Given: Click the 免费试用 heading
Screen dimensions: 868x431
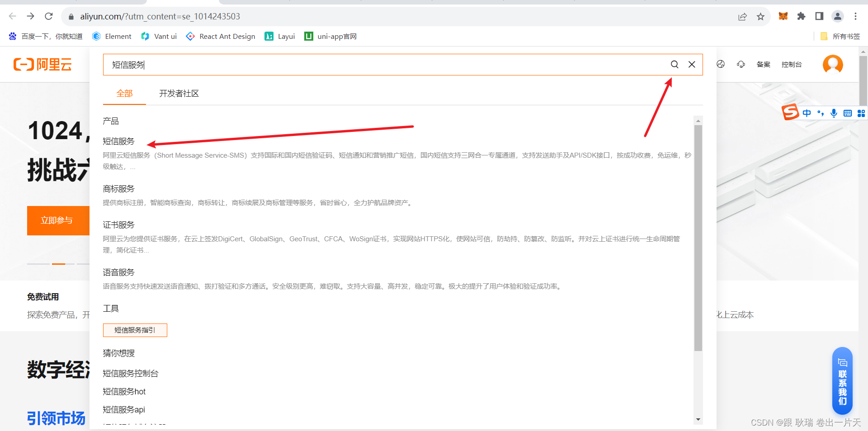Looking at the screenshot, I should (x=43, y=297).
